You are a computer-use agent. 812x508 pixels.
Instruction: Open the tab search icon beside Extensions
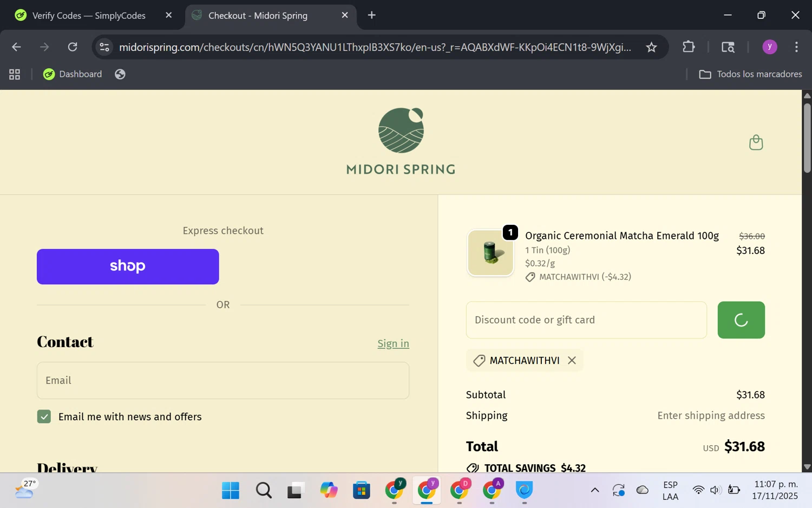pos(728,47)
